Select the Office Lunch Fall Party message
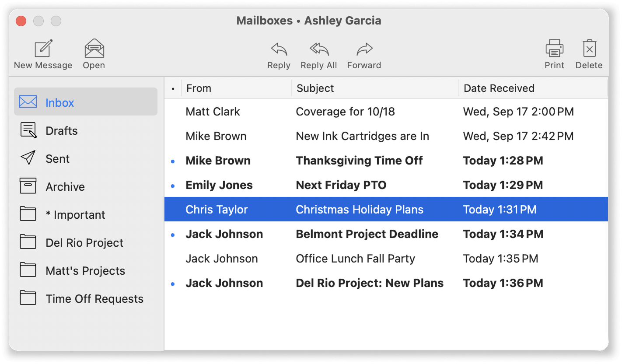The image size is (622, 364). pyautogui.click(x=355, y=259)
